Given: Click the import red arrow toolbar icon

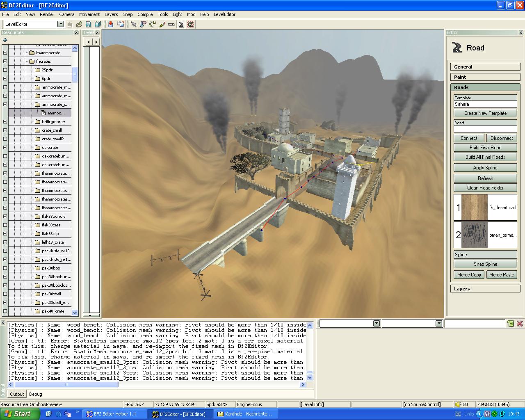Looking at the screenshot, I should [111, 24].
